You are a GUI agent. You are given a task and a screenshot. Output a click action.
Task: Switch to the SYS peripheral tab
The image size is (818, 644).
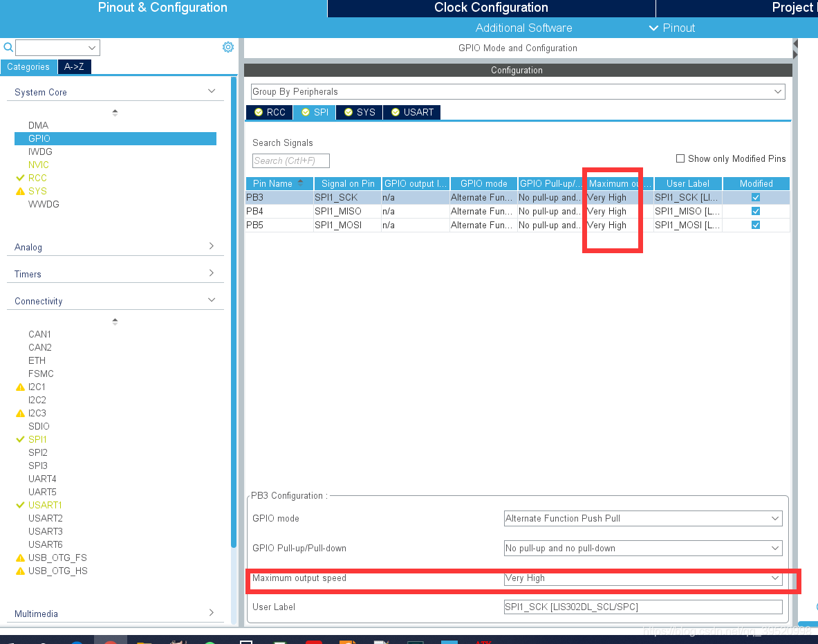(x=360, y=112)
